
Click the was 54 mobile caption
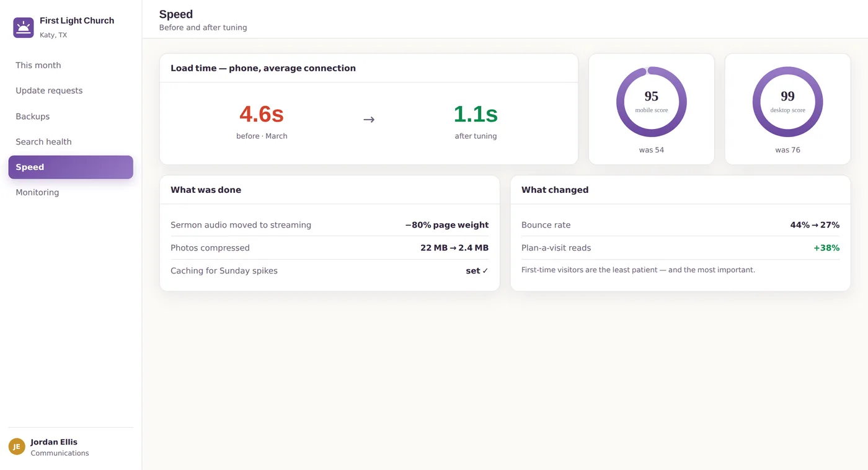tap(652, 150)
